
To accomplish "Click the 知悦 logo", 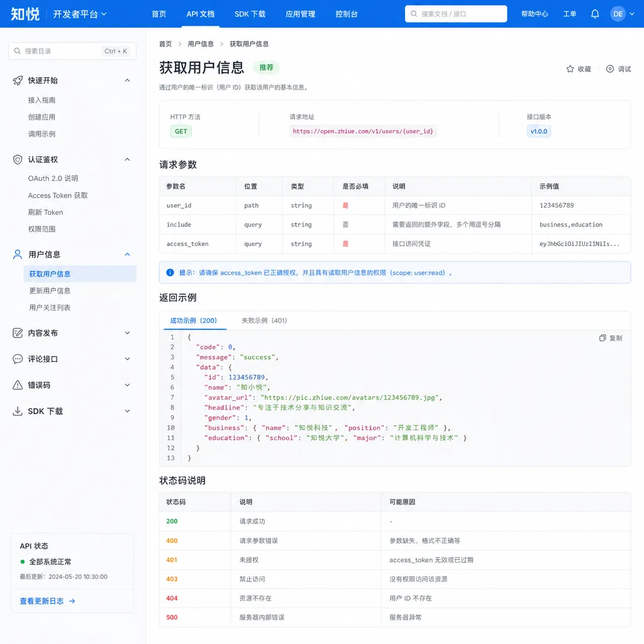I will (25, 14).
